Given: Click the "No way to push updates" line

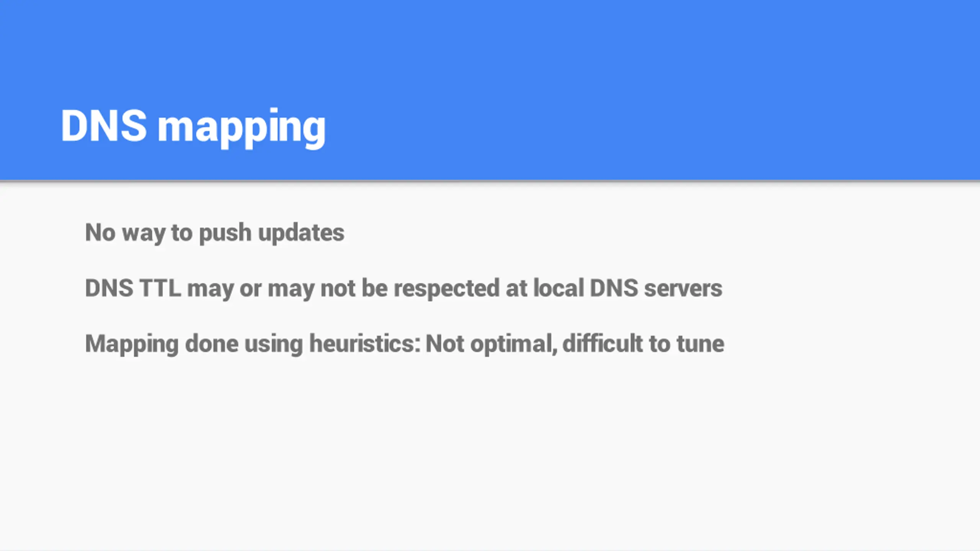Looking at the screenshot, I should click(x=214, y=233).
